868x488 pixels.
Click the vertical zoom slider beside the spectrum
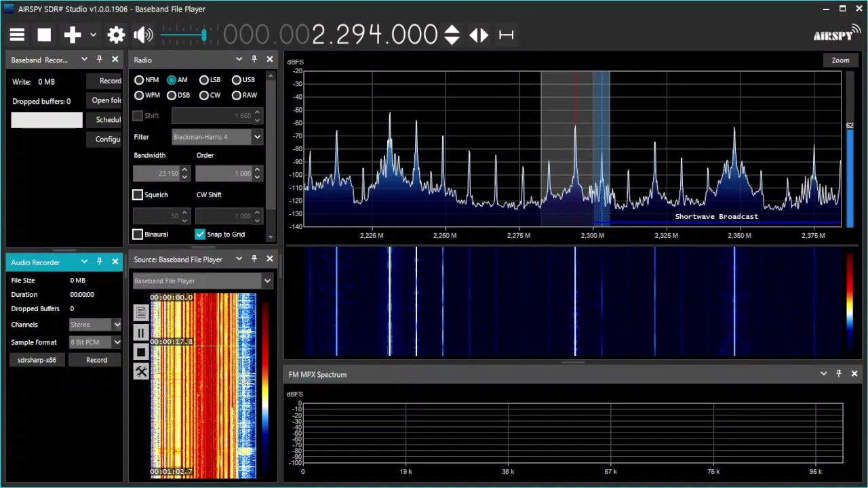click(850, 149)
